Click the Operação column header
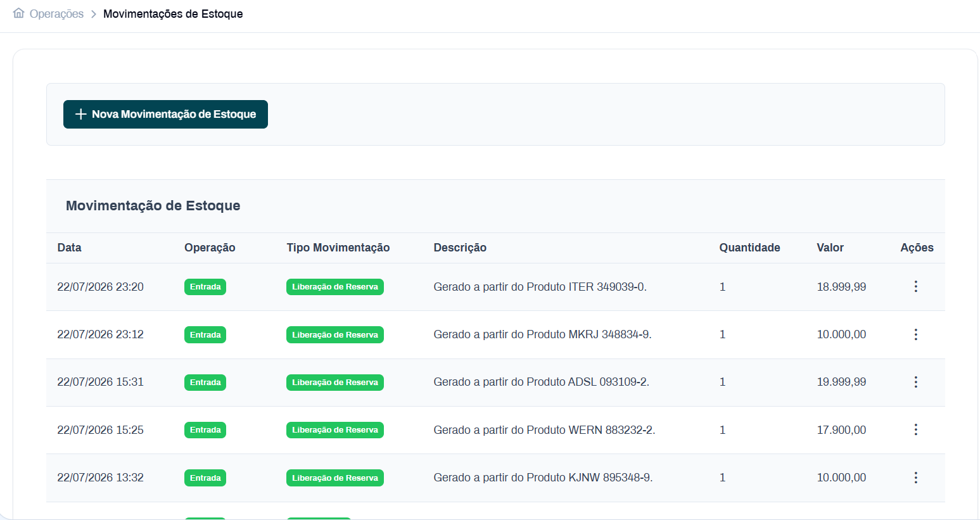Image resolution: width=980 pixels, height=520 pixels. point(210,248)
